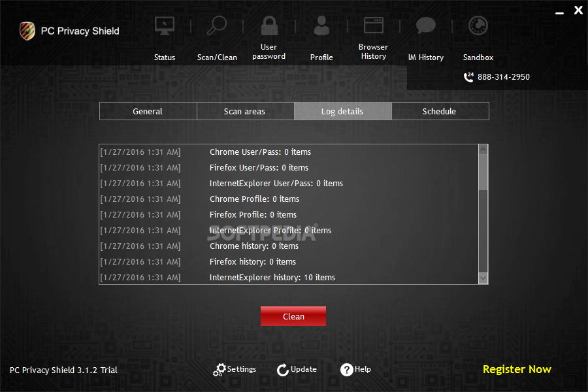
Task: Click the User password menu label
Action: pyautogui.click(x=269, y=52)
